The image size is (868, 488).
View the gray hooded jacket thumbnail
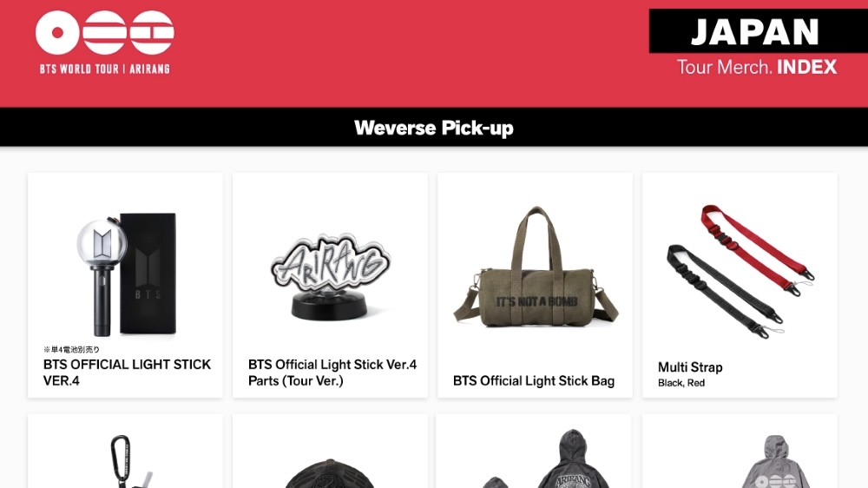tap(775, 461)
